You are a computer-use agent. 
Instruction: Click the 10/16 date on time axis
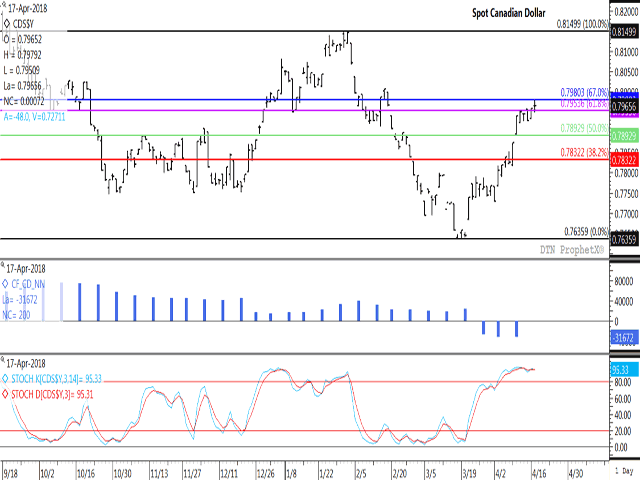coord(86,473)
